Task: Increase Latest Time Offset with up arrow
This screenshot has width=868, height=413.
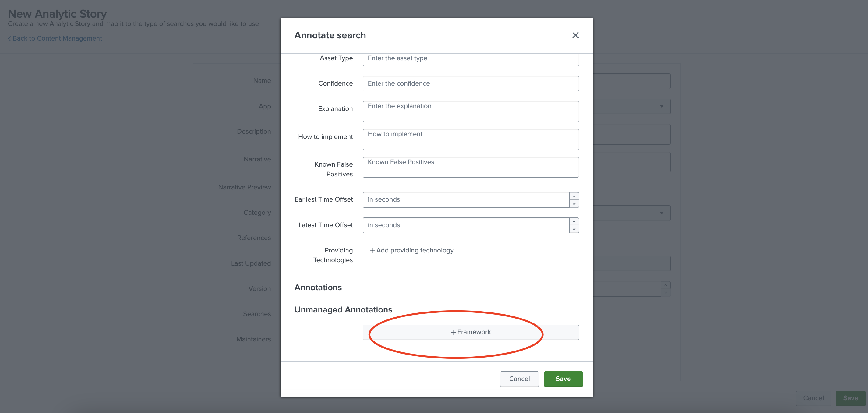Action: tap(574, 222)
